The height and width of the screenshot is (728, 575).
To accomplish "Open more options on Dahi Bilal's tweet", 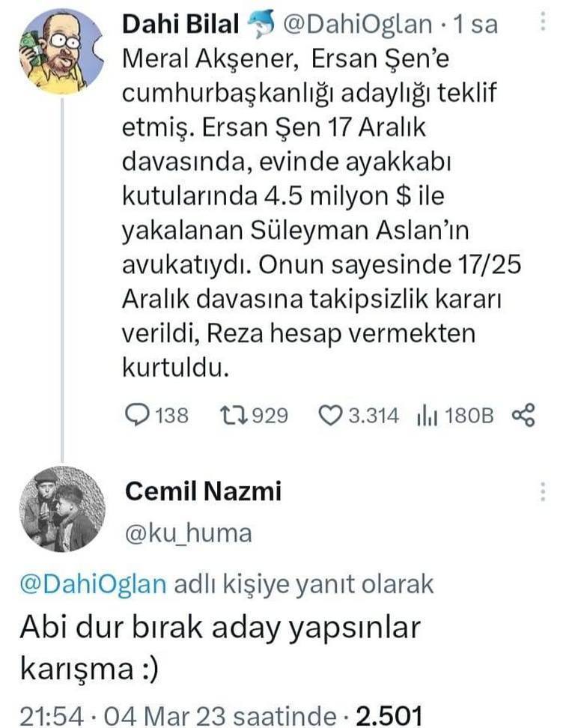I will [543, 23].
